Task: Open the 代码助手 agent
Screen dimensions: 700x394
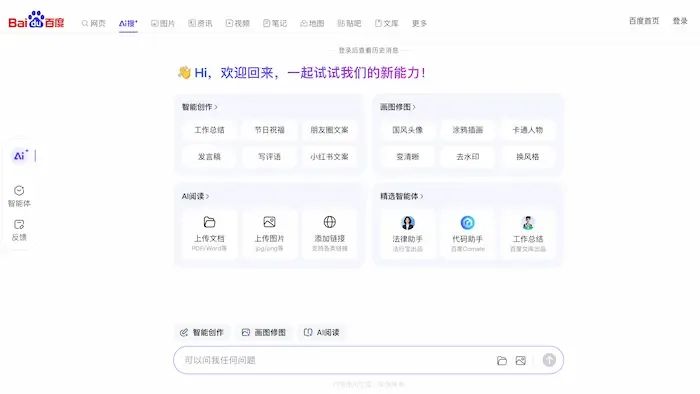Action: click(x=467, y=234)
